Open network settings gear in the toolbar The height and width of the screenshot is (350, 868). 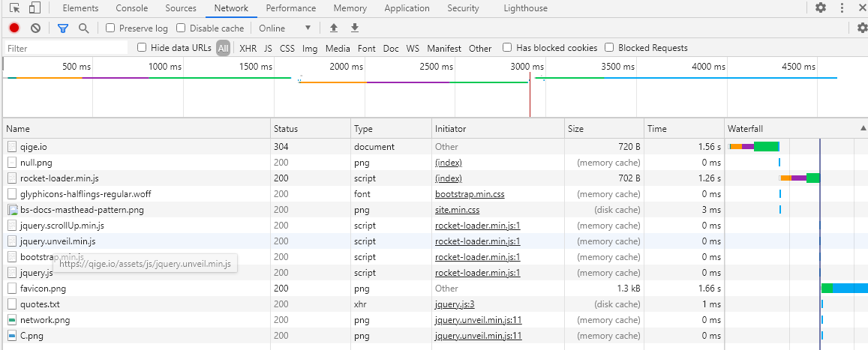point(862,28)
